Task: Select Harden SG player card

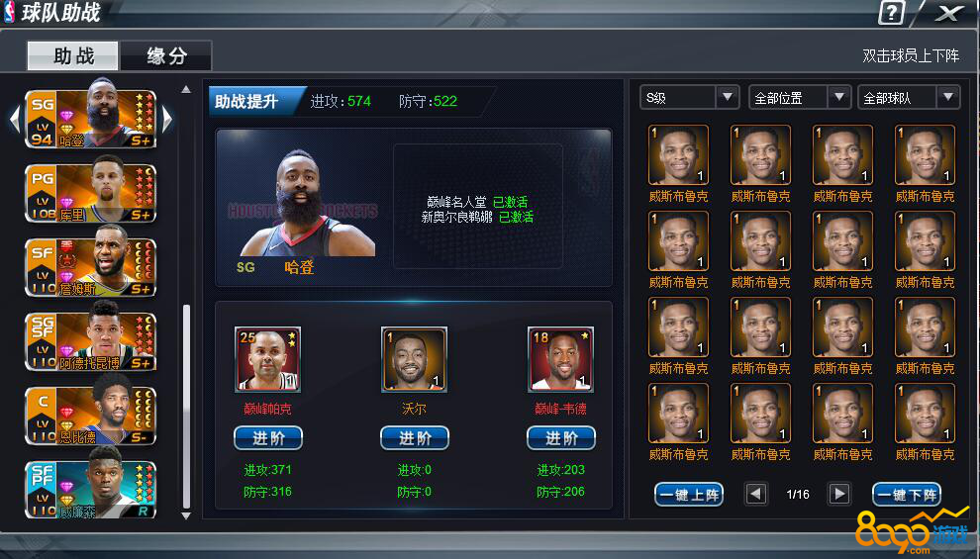Action: tap(91, 117)
